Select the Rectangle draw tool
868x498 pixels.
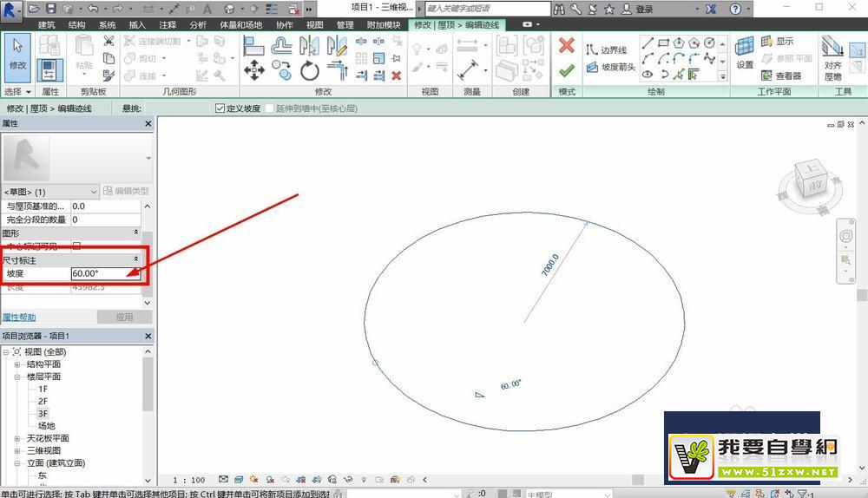663,43
